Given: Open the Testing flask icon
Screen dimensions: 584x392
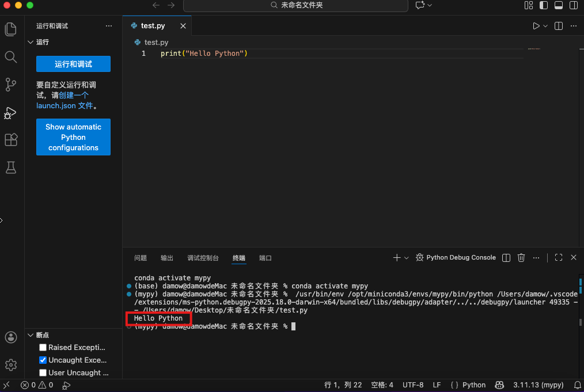Looking at the screenshot, I should 11,168.
